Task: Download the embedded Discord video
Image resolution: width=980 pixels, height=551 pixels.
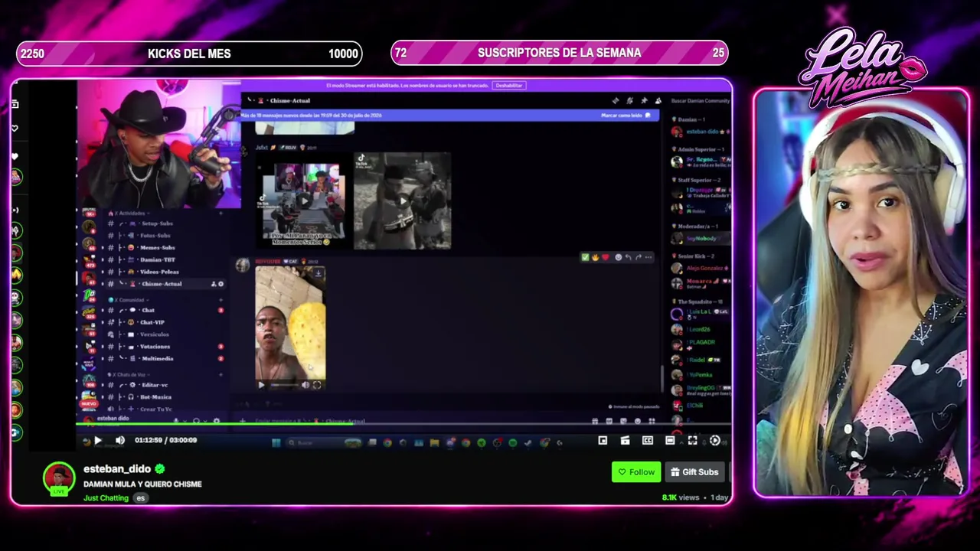Action: pyautogui.click(x=318, y=273)
